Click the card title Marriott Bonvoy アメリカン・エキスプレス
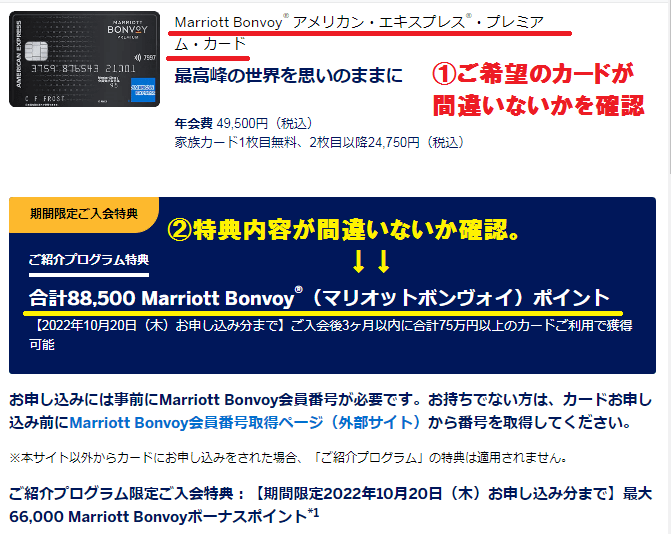The width and height of the screenshot is (671, 534). click(x=359, y=33)
